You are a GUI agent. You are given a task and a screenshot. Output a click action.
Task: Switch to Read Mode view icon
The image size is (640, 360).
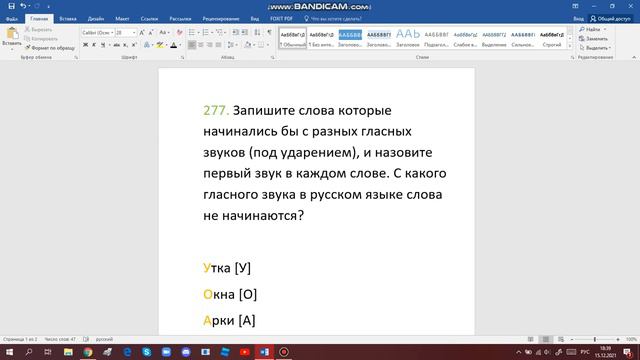click(531, 339)
